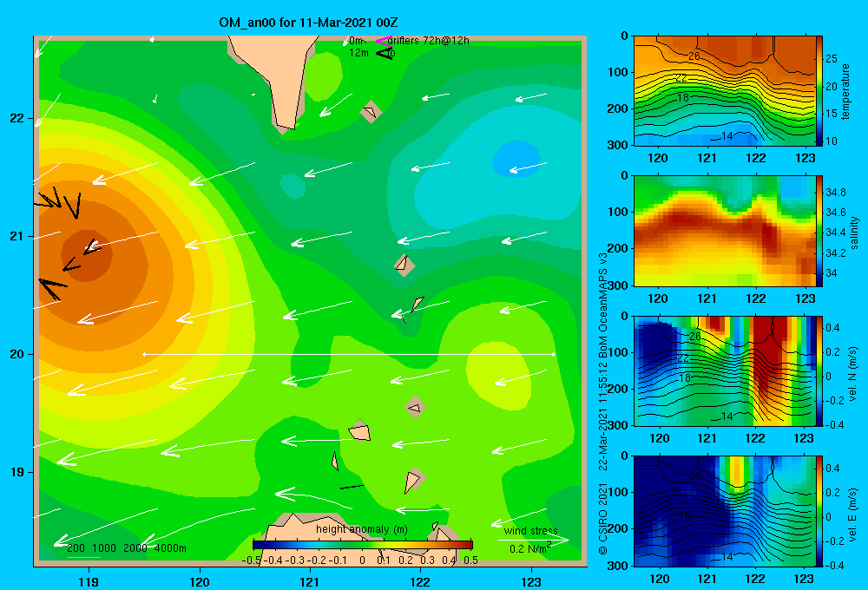Open the vel. E section plot

click(725, 511)
